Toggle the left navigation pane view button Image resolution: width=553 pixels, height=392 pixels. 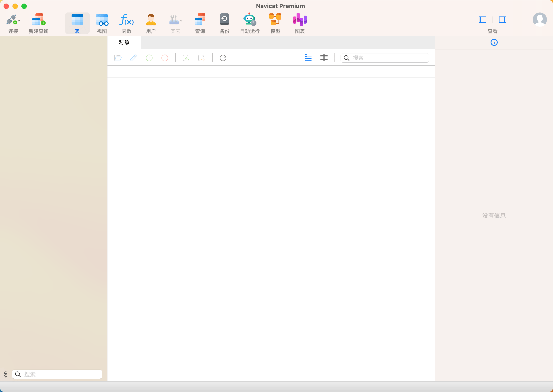pos(483,20)
